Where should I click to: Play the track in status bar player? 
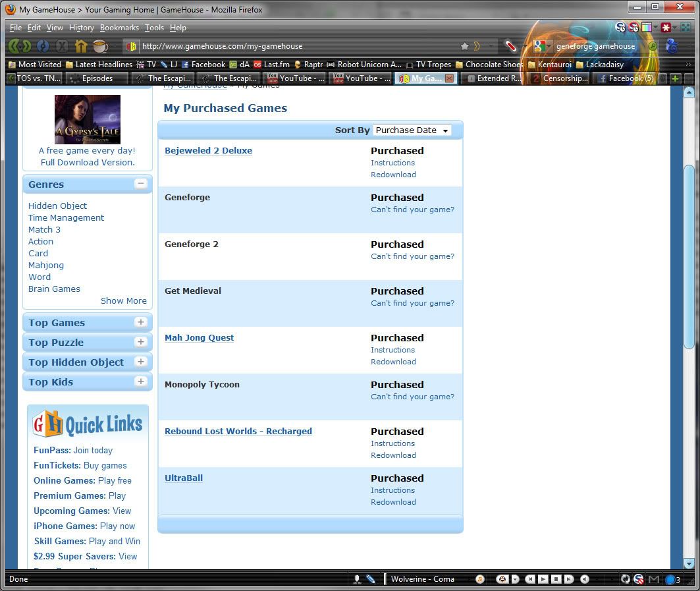coord(543,579)
